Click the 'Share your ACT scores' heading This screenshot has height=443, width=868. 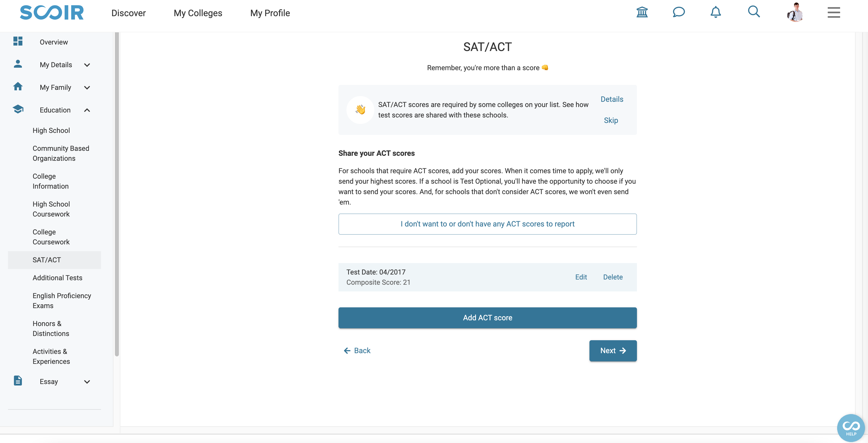pos(376,153)
